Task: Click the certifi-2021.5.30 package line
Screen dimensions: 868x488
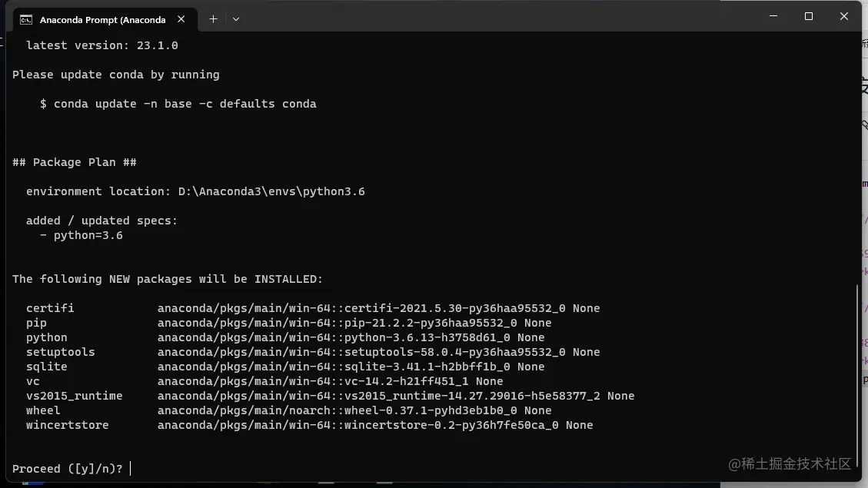Action: [x=313, y=308]
